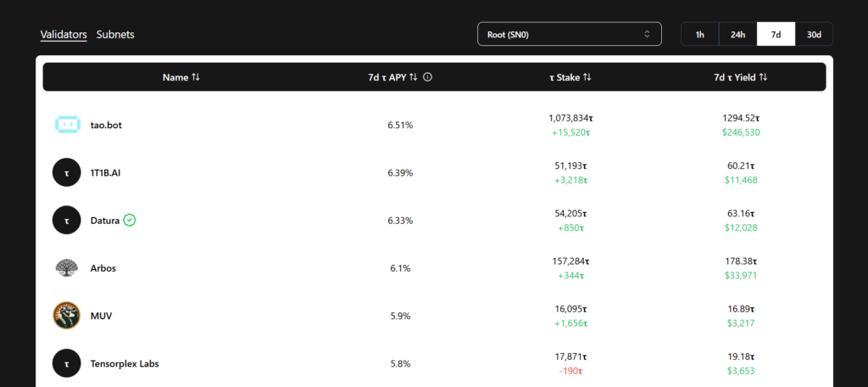This screenshot has height=387, width=868.
Task: Click the $3,217 yield value
Action: point(741,322)
